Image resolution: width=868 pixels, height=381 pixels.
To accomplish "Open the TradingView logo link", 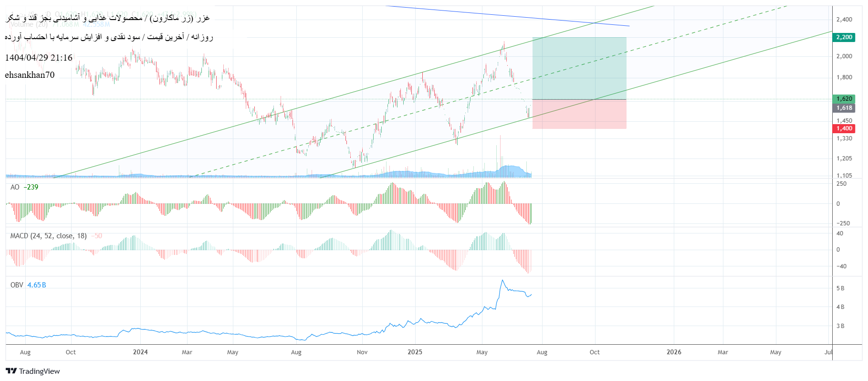I will click(x=33, y=371).
